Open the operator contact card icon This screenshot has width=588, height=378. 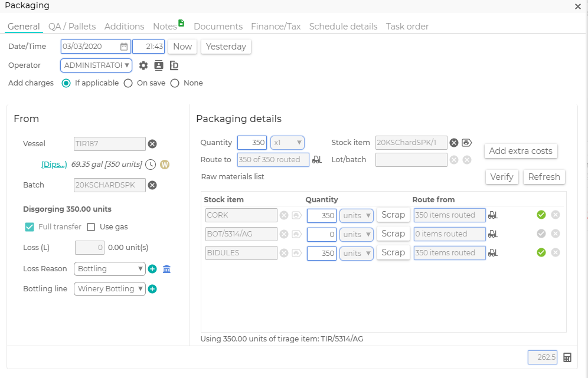(x=159, y=65)
